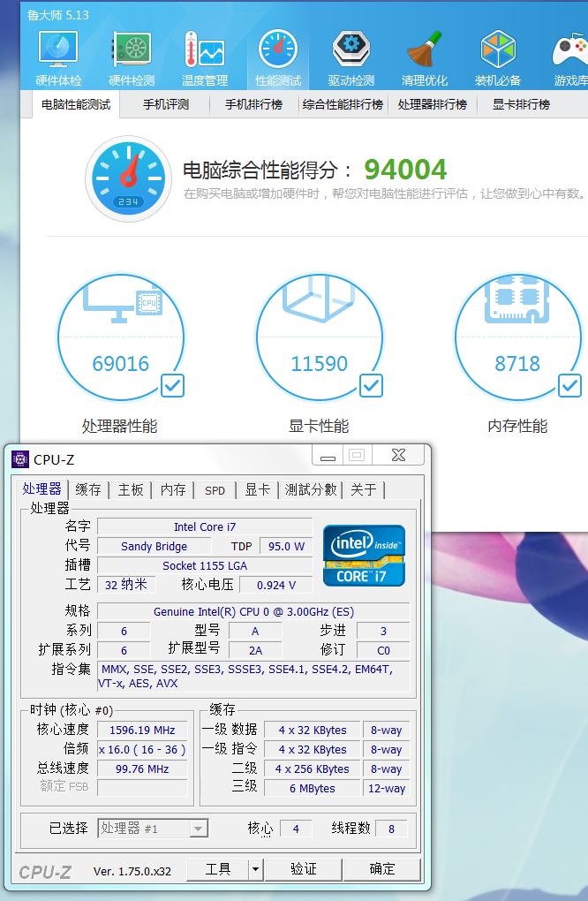Click the 工艺 value 32 纳米

click(x=125, y=585)
